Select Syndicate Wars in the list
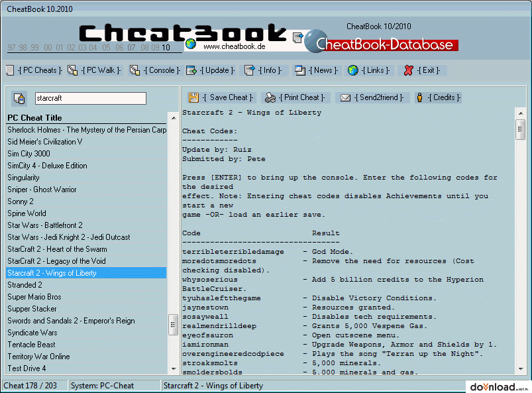This screenshot has height=393, width=532. (87, 333)
